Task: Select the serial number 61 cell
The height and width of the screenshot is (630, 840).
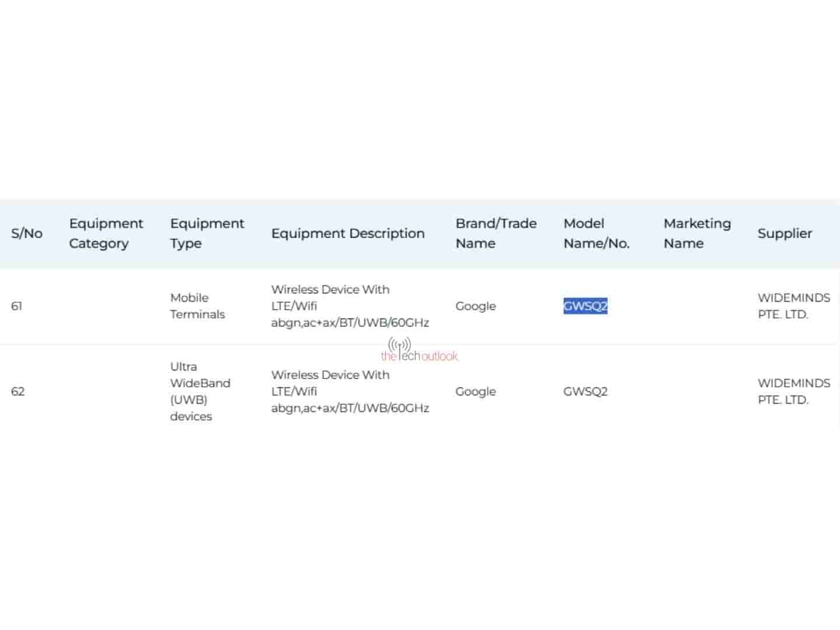Action: coord(17,306)
